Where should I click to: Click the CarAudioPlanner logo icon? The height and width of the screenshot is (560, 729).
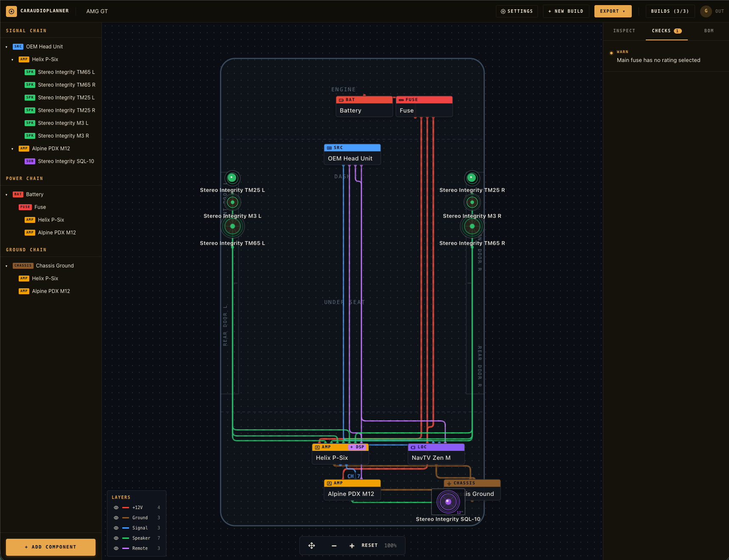[x=11, y=11]
